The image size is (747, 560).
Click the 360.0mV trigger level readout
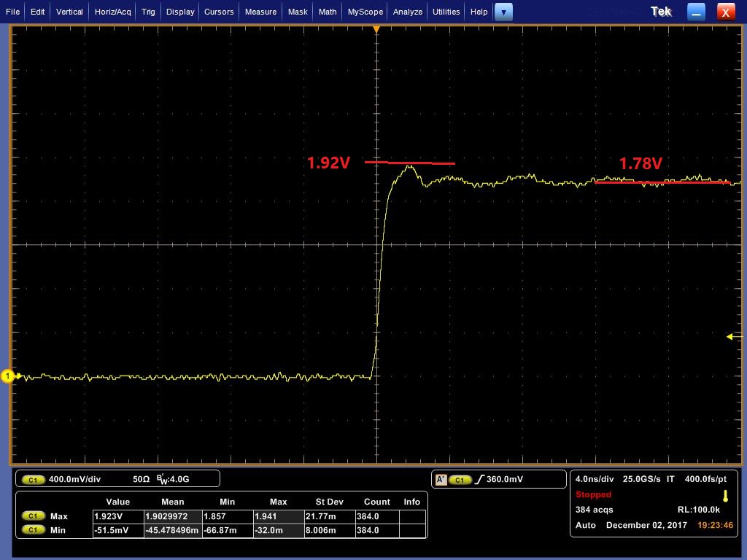click(505, 479)
